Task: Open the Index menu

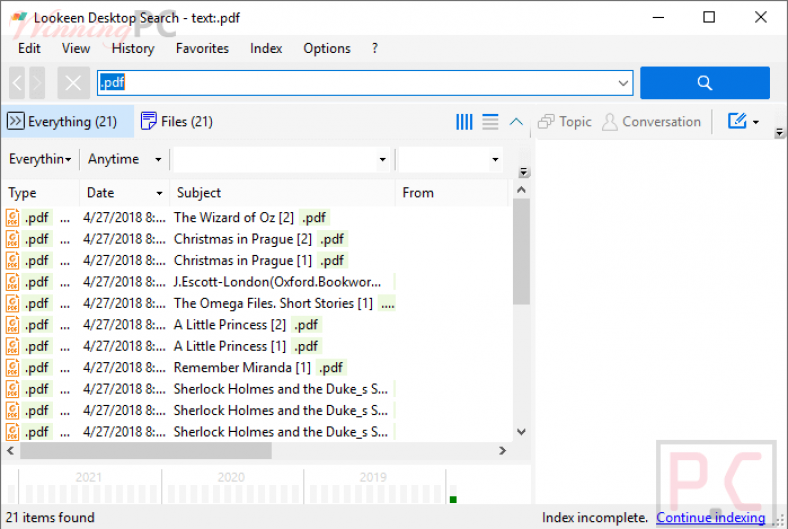Action: click(266, 48)
